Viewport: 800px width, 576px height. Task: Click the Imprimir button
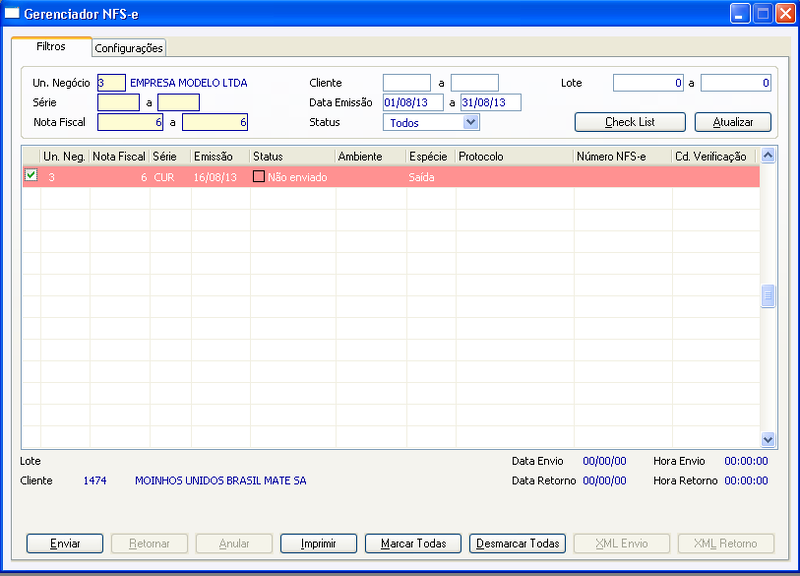click(318, 543)
